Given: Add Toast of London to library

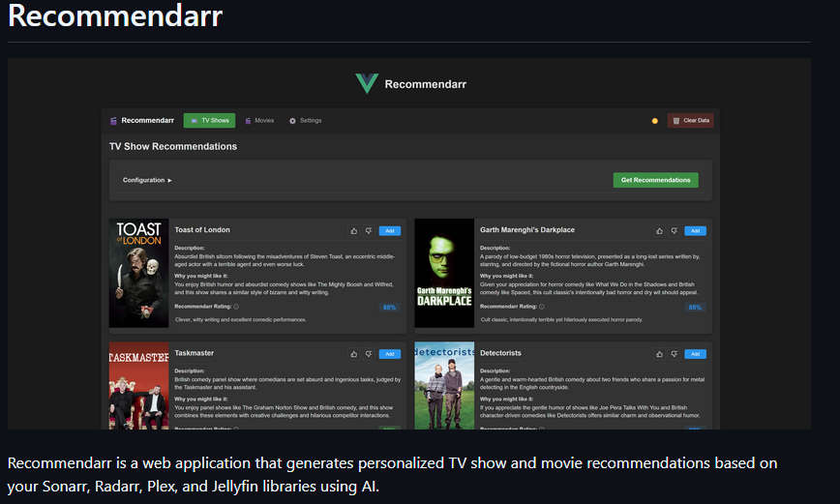Looking at the screenshot, I should 390,231.
